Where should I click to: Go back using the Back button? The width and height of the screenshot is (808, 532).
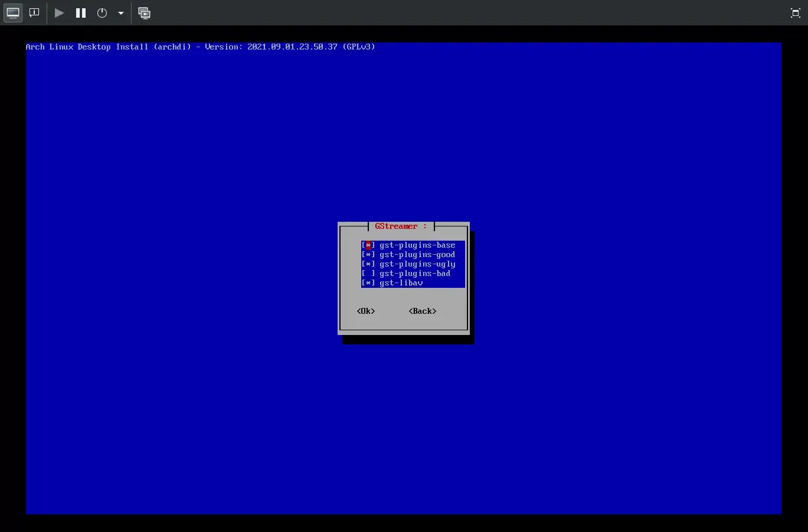(423, 311)
